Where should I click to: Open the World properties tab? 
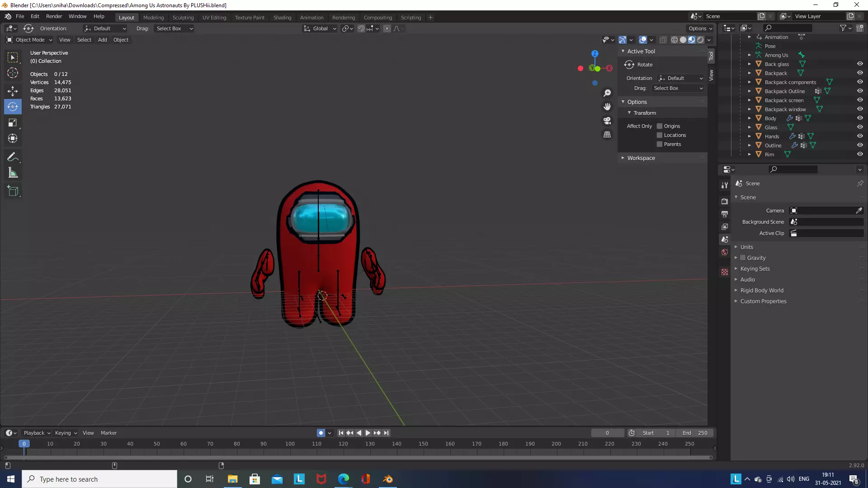pyautogui.click(x=725, y=252)
